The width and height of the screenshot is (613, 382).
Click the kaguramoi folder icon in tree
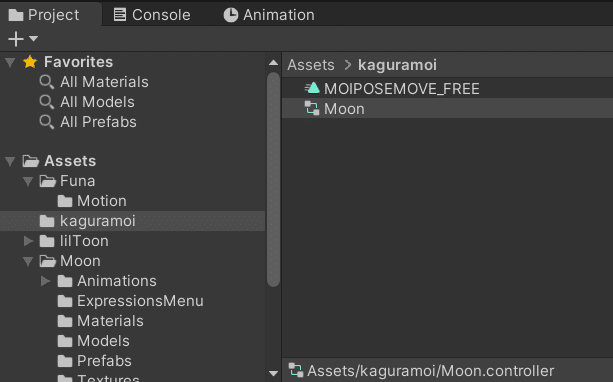tap(47, 221)
